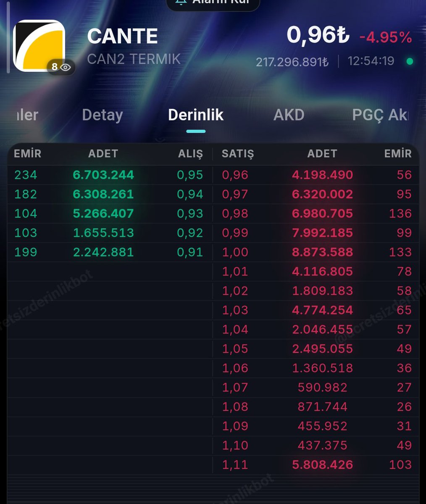
Task: Tap ask price 0,99
Action: [235, 233]
